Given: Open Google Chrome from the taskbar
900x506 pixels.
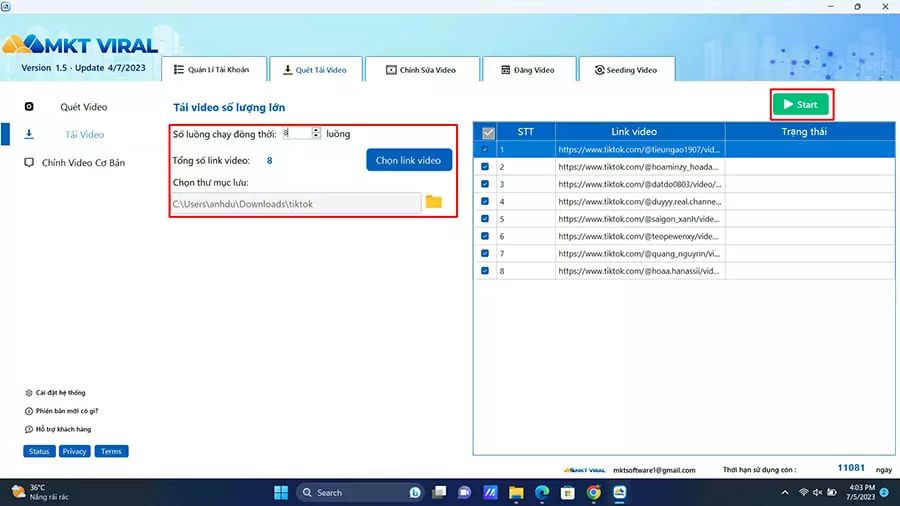Looking at the screenshot, I should click(x=594, y=492).
